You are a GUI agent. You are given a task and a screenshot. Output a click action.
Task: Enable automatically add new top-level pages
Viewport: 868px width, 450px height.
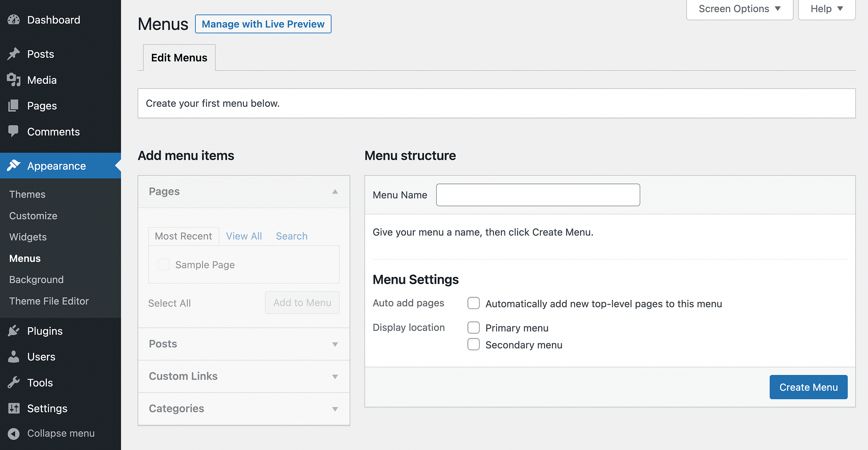click(473, 303)
